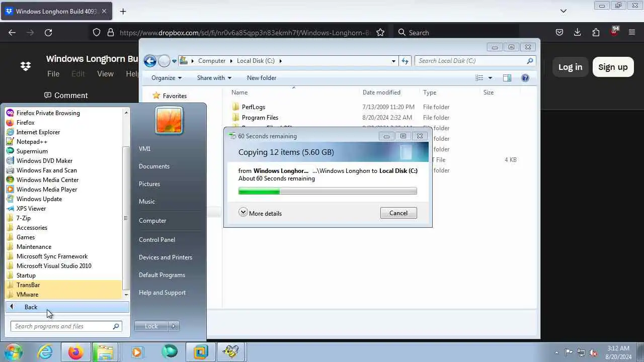This screenshot has width=644, height=362.
Task: Open Organize menu in Explorer
Action: 167,78
